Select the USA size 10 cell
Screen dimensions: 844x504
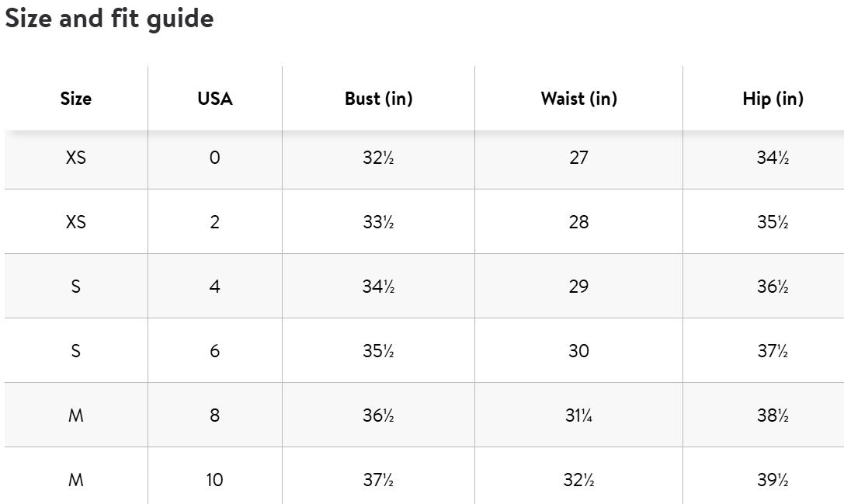[215, 480]
